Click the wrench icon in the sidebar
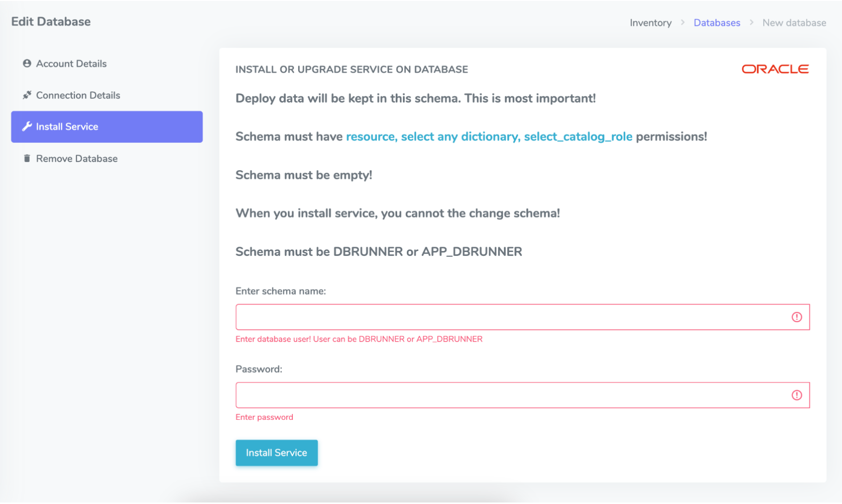This screenshot has height=504, width=842. pos(27,126)
